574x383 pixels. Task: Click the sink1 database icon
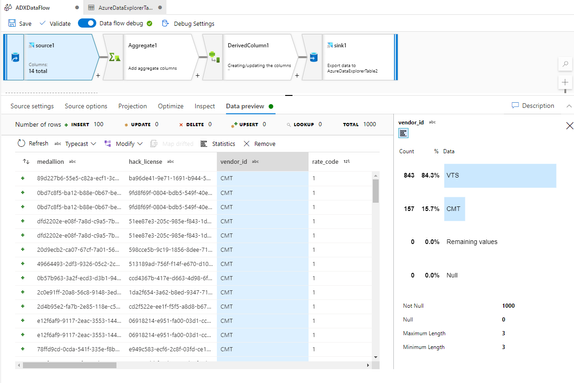[x=314, y=57]
